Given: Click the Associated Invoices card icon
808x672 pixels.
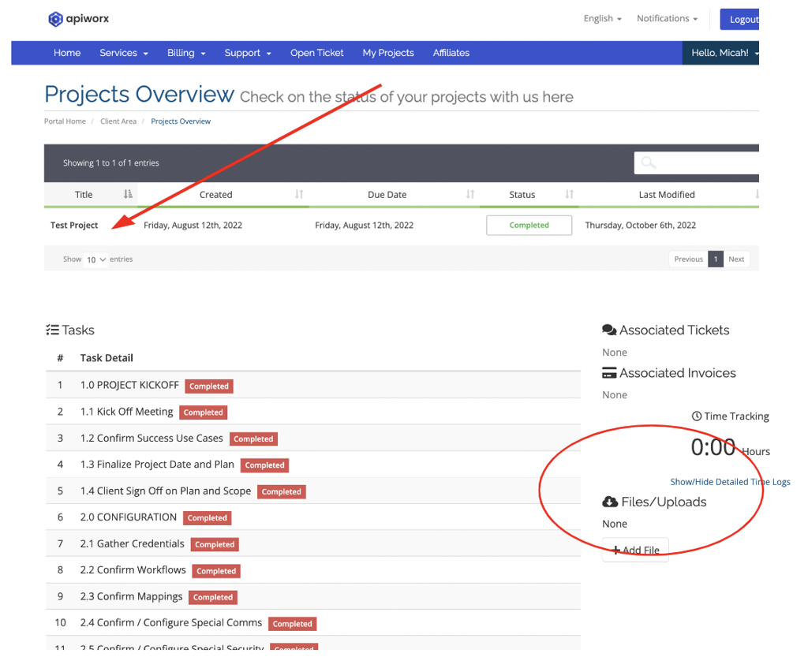Looking at the screenshot, I should pyautogui.click(x=609, y=373).
